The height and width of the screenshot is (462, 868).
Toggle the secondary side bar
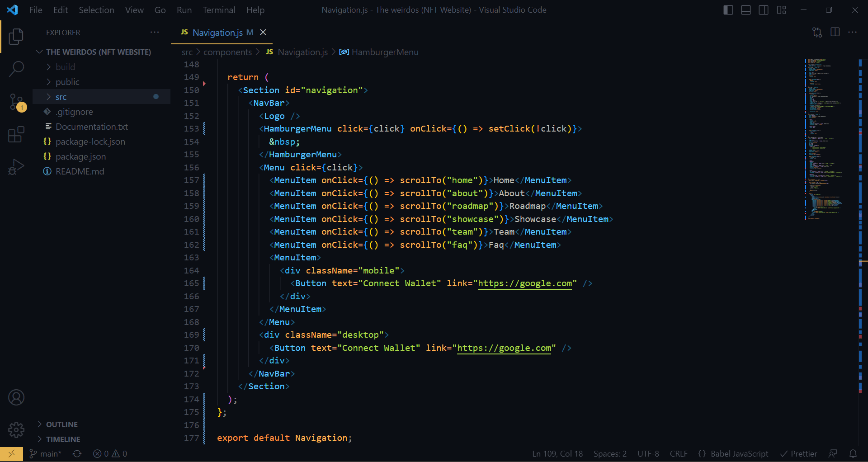pyautogui.click(x=764, y=9)
